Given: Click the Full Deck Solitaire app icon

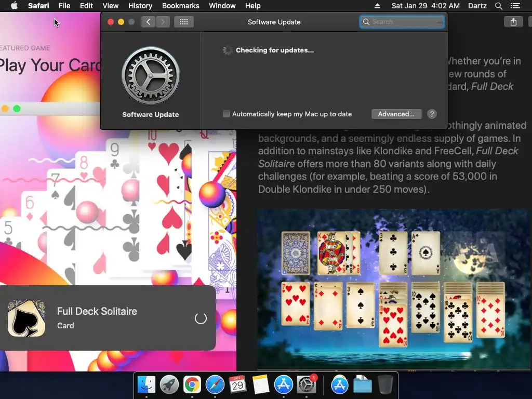Looking at the screenshot, I should [x=26, y=318].
